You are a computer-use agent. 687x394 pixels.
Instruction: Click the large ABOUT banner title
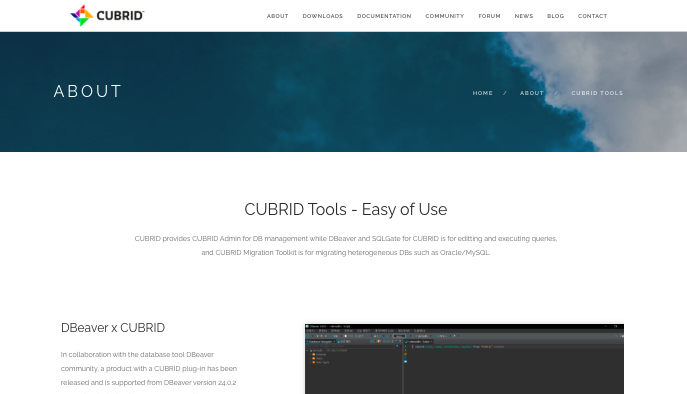pos(88,92)
